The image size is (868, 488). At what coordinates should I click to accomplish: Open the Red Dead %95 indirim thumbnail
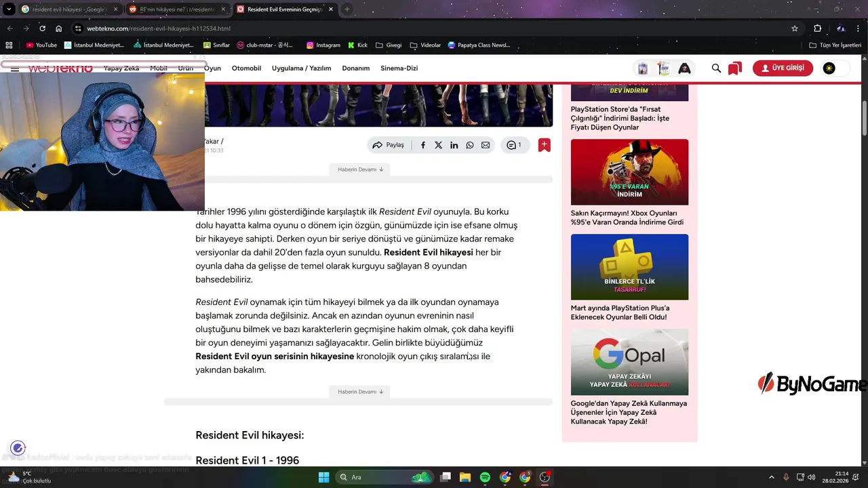click(x=629, y=172)
